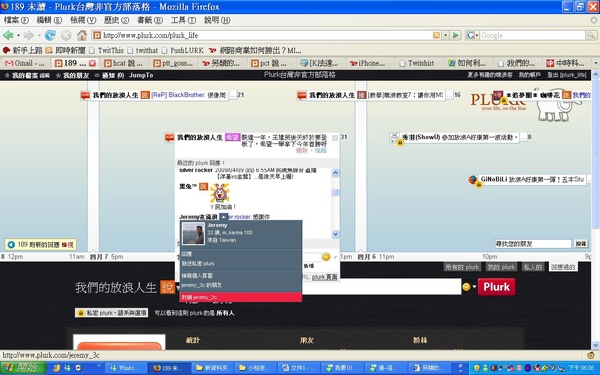Switch to the ptt_goss tab
Image resolution: width=600 pixels, height=375 pixels.
[173, 63]
